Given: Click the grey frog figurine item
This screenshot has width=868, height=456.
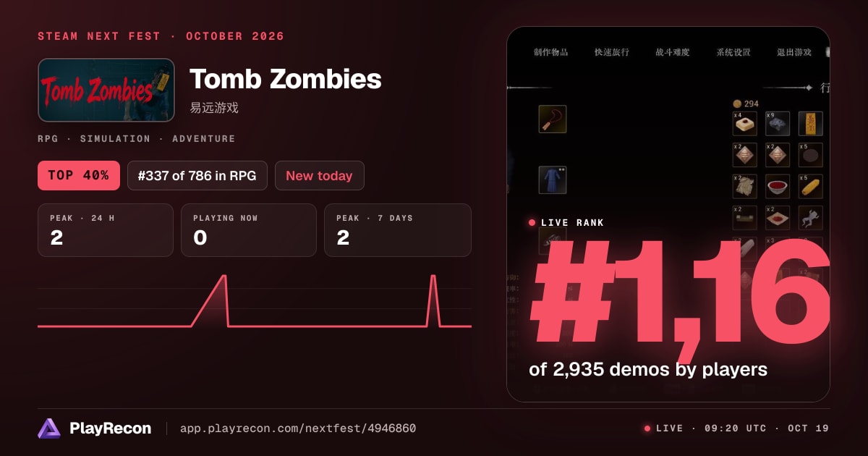Looking at the screenshot, I should point(811,217).
